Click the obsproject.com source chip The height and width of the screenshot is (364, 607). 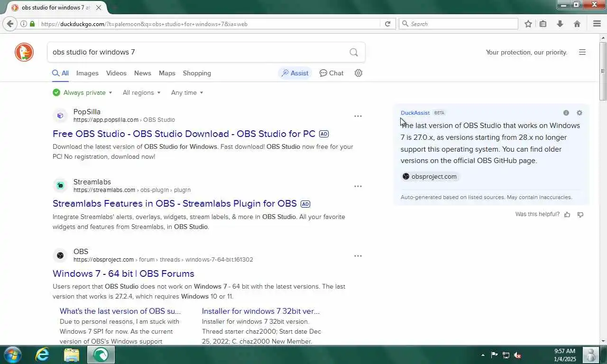(x=430, y=176)
